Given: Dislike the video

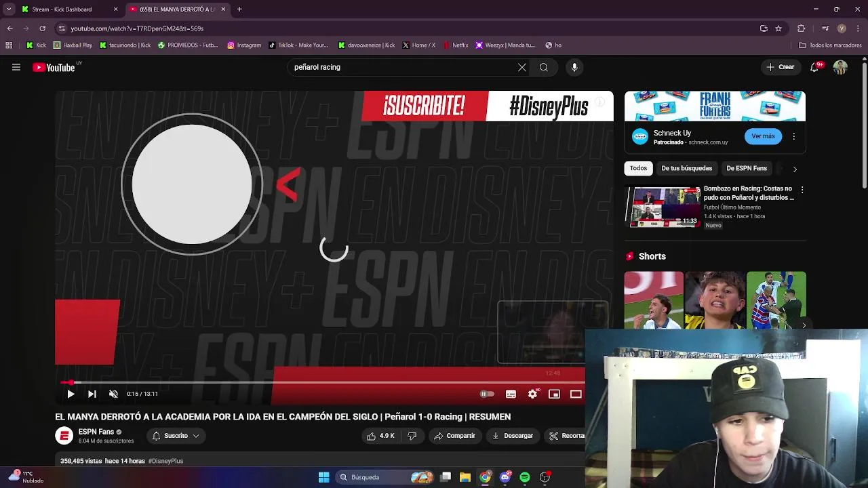Looking at the screenshot, I should (x=412, y=436).
